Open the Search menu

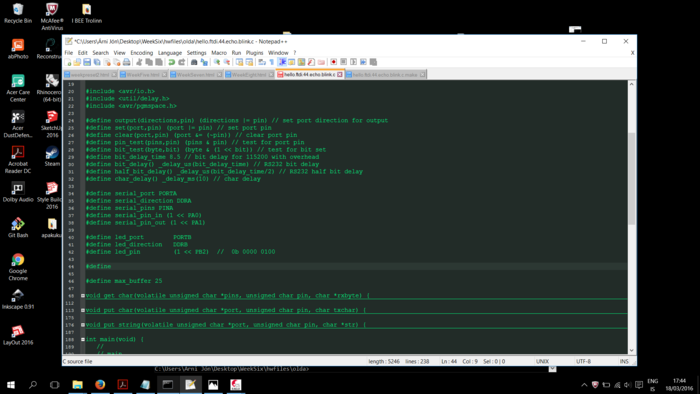[x=100, y=53]
